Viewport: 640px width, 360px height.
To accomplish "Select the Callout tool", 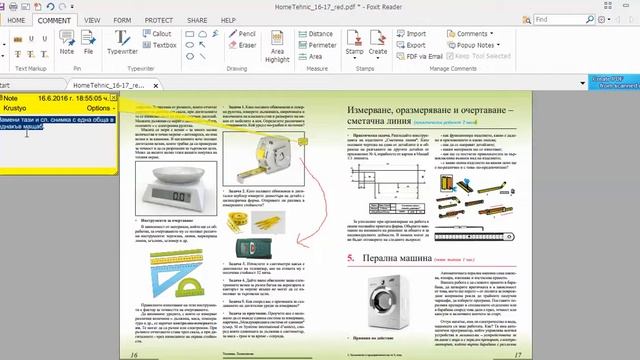I will (x=158, y=33).
